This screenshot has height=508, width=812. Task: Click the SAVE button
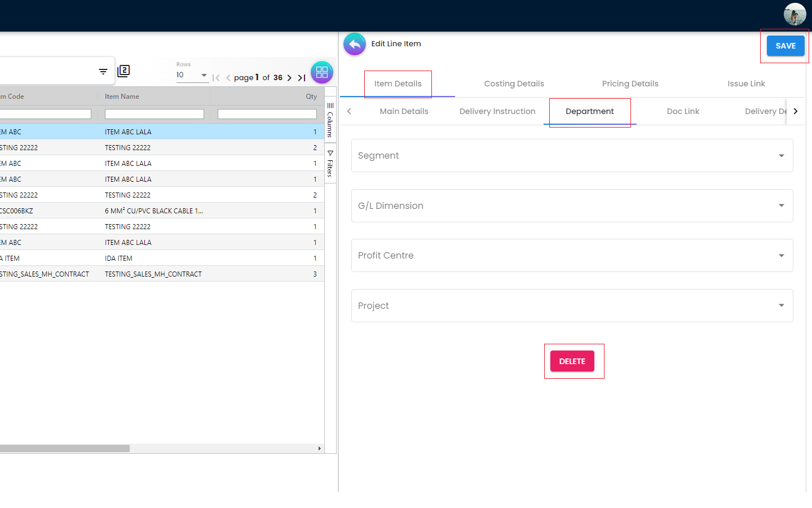coord(785,46)
